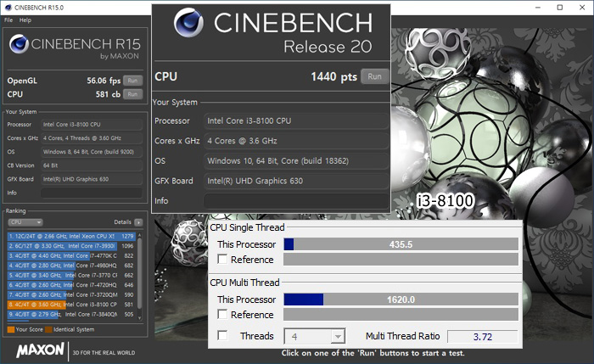Click the R15 Info input field

click(x=92, y=193)
